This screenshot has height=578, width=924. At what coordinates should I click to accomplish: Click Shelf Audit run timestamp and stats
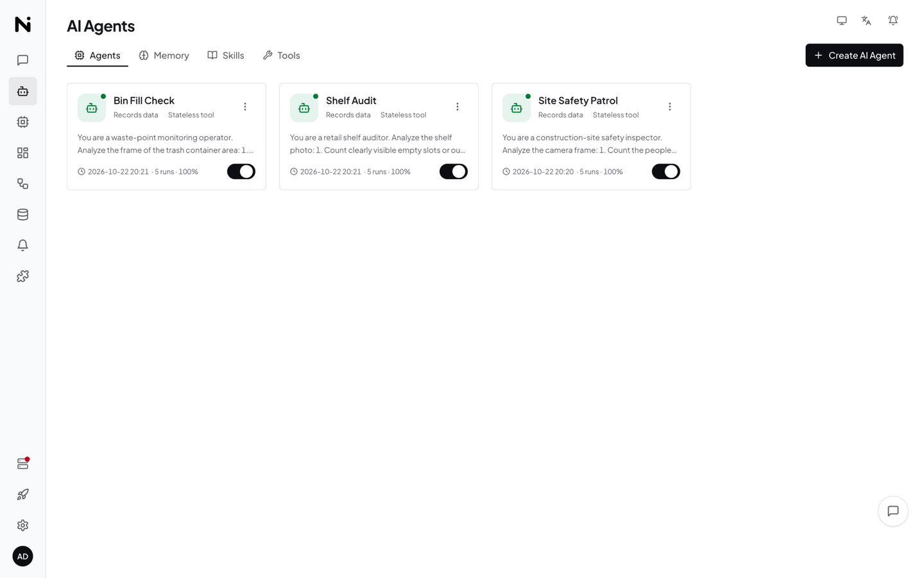pyautogui.click(x=350, y=172)
